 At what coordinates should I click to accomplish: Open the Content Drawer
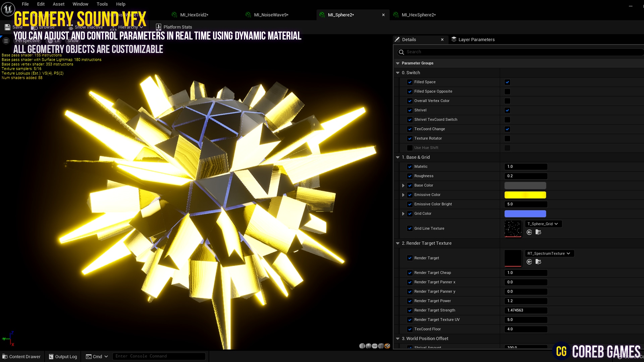click(x=21, y=356)
